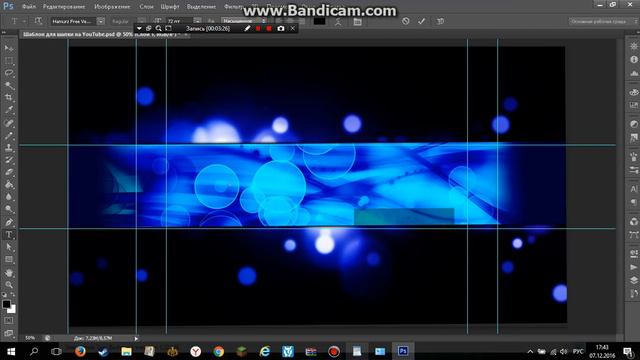Viewport: 640px width, 360px height.
Task: Show hidden system tray icons
Action: 530,351
